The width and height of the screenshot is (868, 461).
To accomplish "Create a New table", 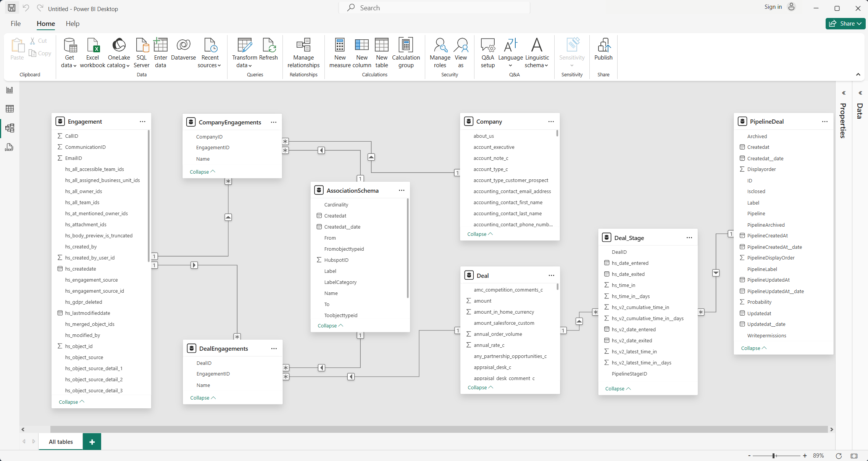I will [382, 53].
